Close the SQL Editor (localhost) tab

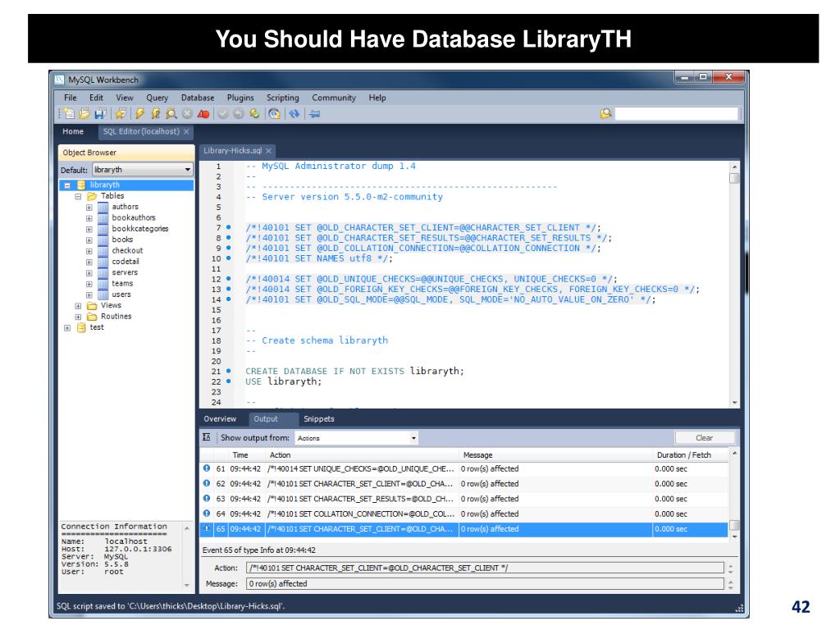point(186,132)
